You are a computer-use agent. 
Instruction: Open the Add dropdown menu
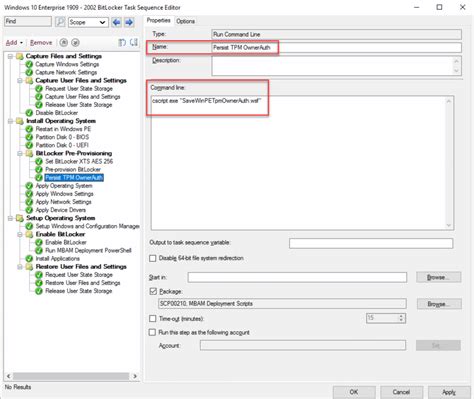pyautogui.click(x=14, y=43)
